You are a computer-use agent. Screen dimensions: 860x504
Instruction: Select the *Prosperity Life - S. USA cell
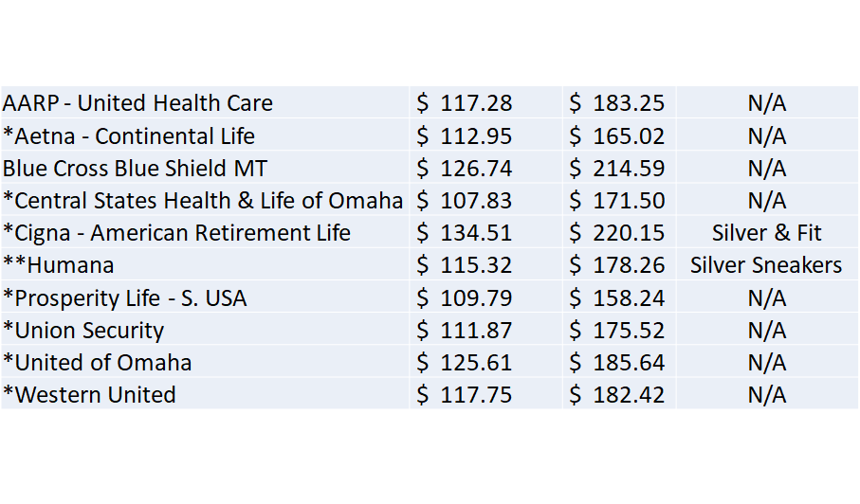205,297
